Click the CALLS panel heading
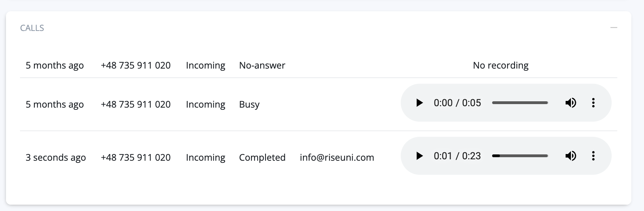The height and width of the screenshot is (211, 644). (32, 28)
